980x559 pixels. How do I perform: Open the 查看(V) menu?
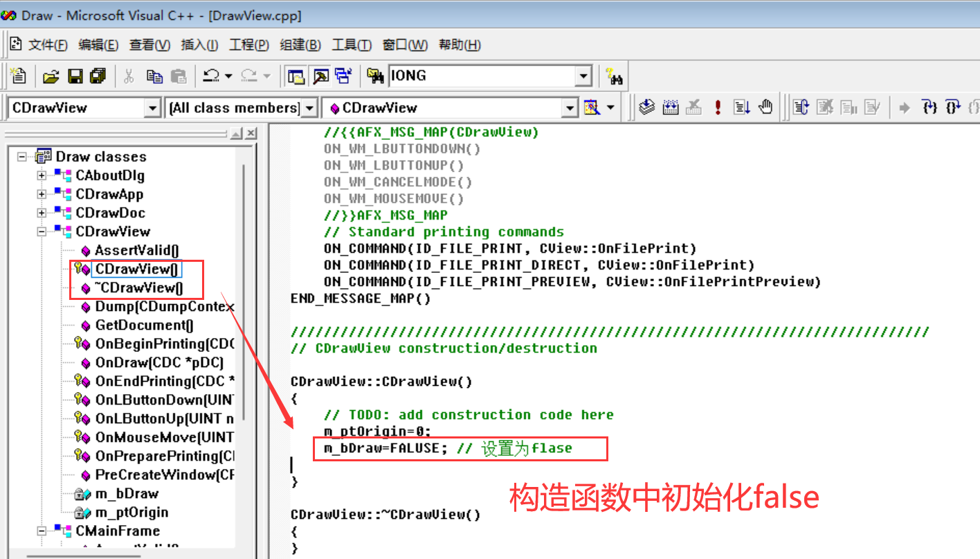click(149, 45)
